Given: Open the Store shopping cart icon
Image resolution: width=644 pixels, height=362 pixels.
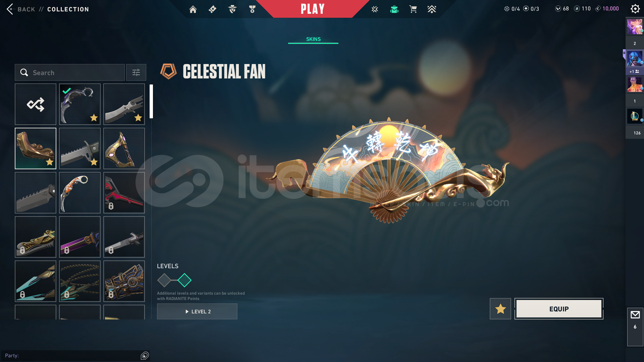Looking at the screenshot, I should 413,9.
